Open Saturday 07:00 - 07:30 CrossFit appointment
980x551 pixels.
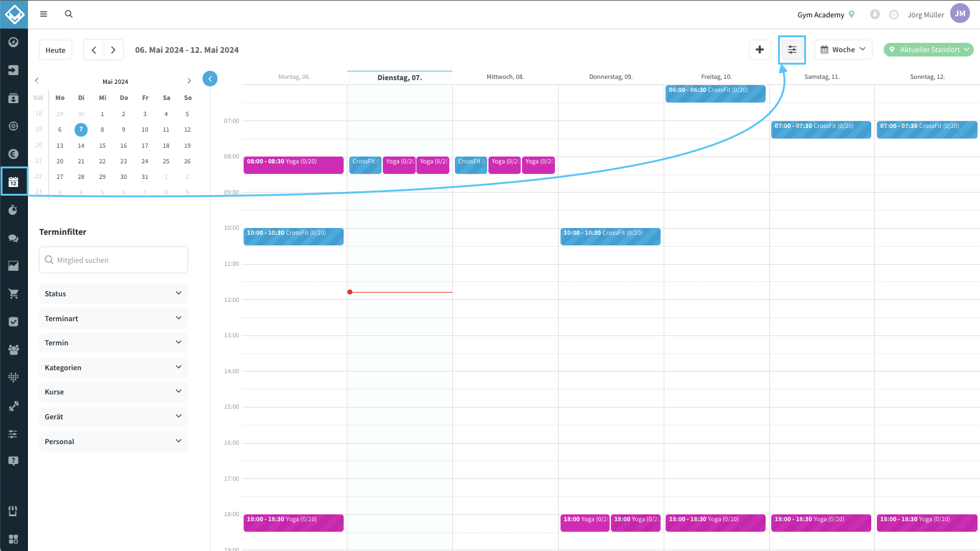[821, 130]
